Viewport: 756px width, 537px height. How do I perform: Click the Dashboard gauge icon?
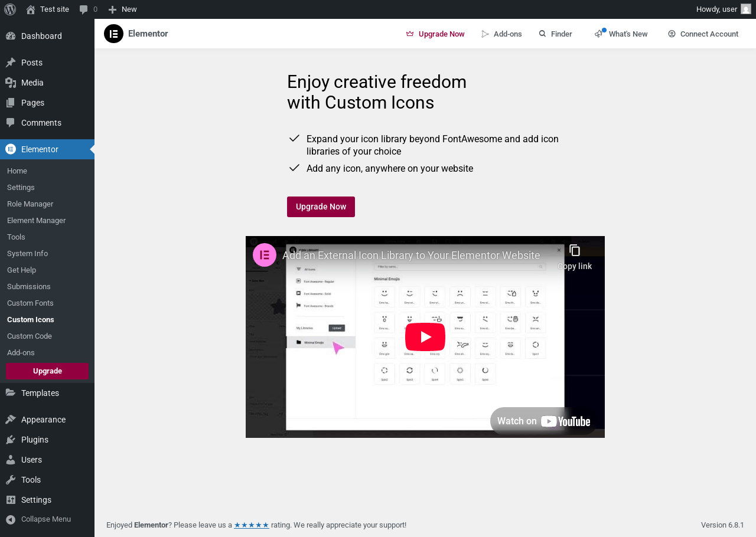pyautogui.click(x=11, y=36)
